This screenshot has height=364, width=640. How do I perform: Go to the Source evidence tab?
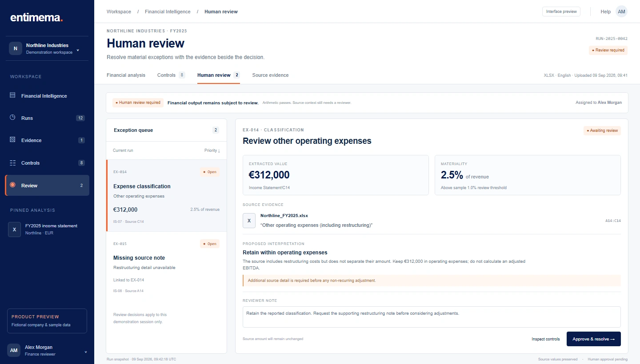(x=270, y=75)
